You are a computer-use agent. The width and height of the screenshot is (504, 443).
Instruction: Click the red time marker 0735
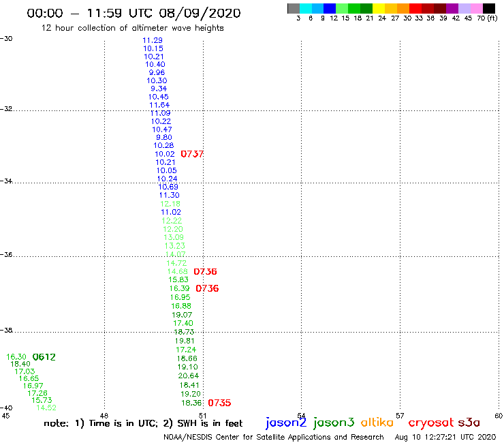pos(219,403)
